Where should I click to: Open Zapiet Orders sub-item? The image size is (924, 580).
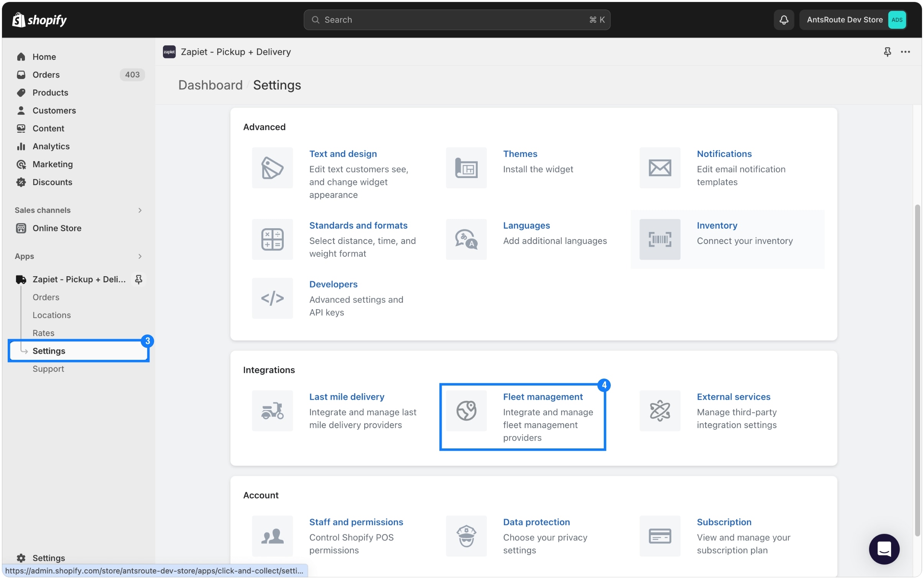46,297
